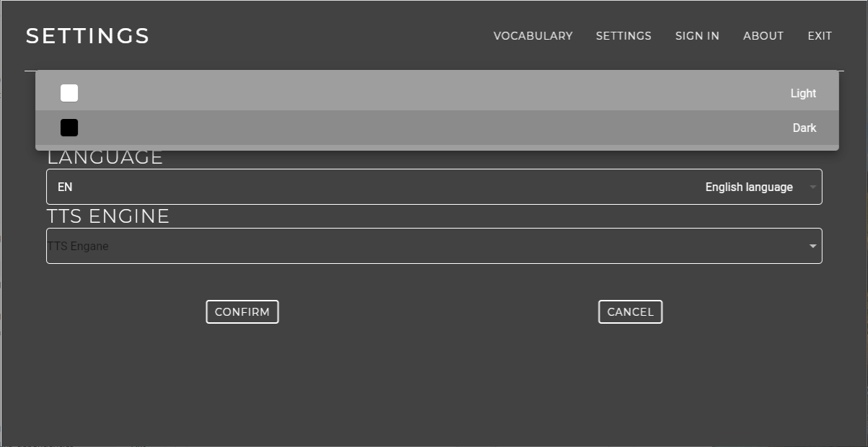Select the black Dark theme swatch

click(69, 128)
